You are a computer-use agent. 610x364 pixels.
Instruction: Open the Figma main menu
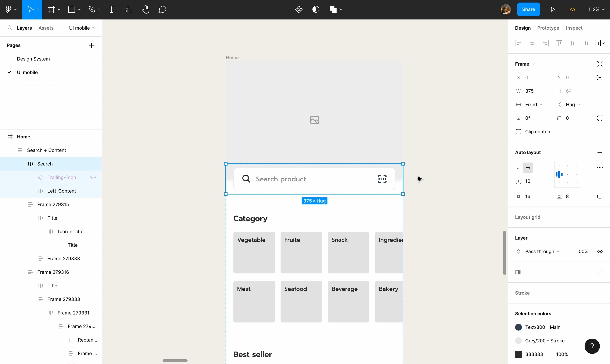(11, 9)
